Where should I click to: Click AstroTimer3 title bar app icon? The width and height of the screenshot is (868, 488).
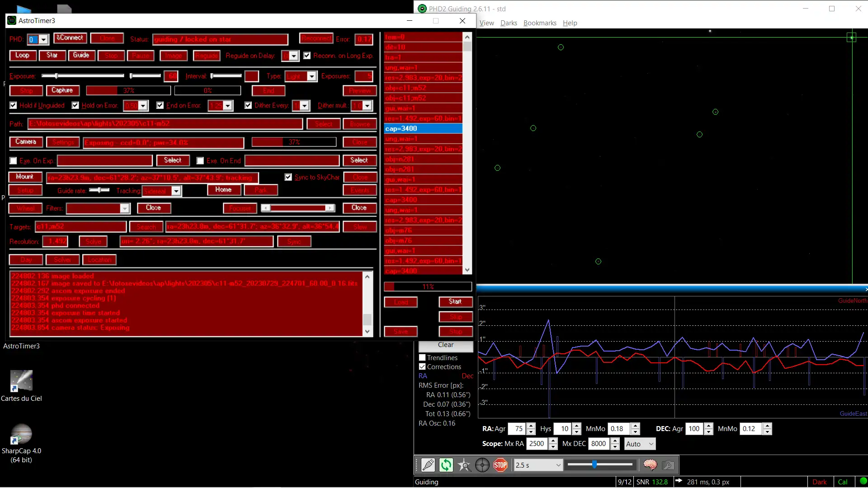pyautogui.click(x=12, y=21)
